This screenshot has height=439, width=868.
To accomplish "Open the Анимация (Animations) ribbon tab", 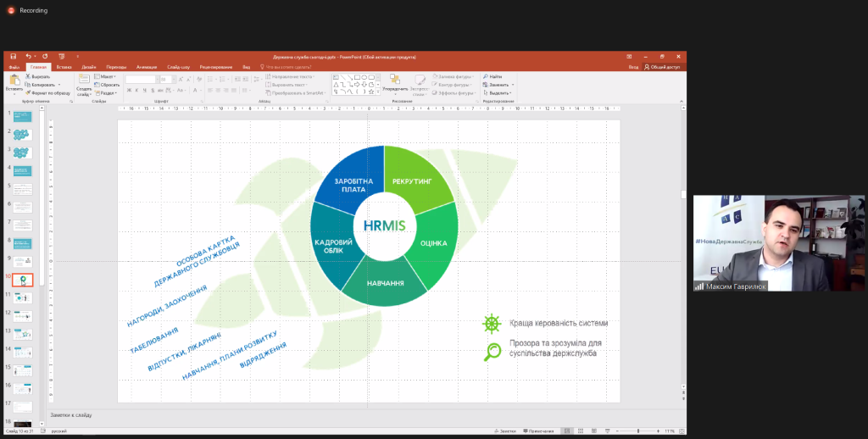I will [x=146, y=66].
